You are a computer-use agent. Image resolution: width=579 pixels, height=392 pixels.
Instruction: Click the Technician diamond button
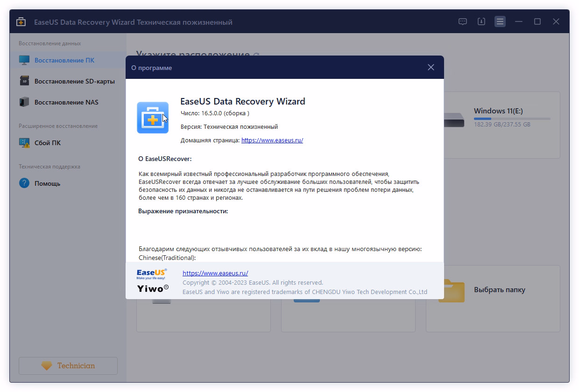pyautogui.click(x=68, y=366)
